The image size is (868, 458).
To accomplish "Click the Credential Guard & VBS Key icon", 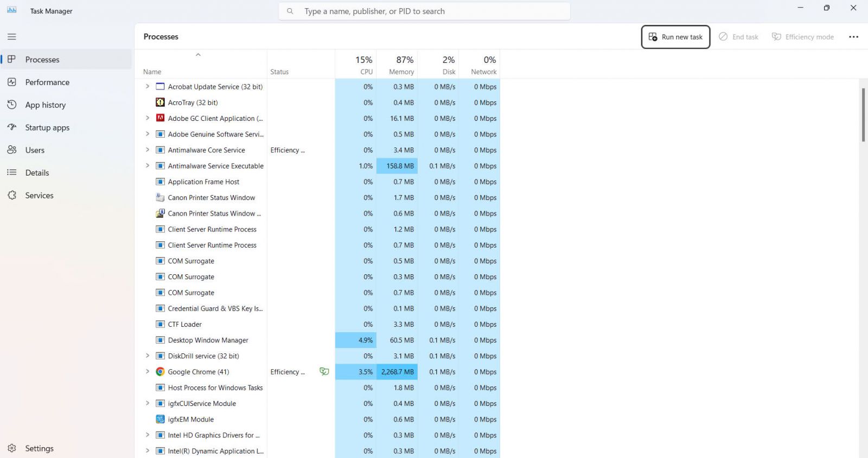I will point(160,308).
